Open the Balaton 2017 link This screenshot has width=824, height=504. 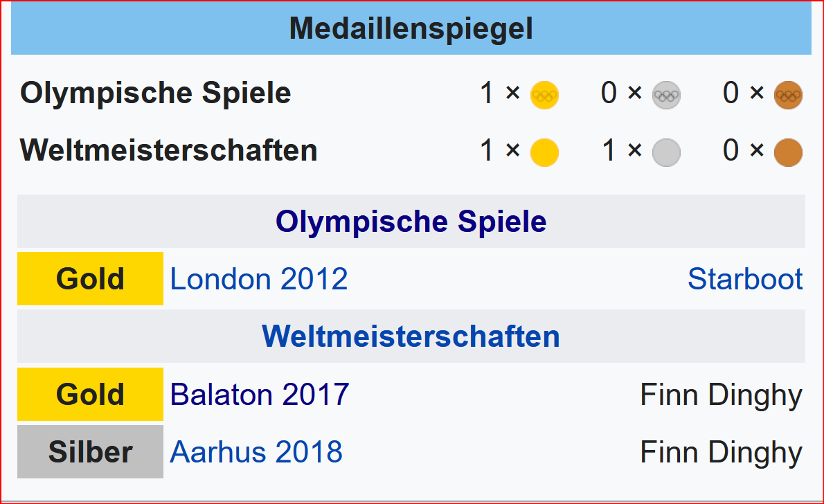pos(260,394)
